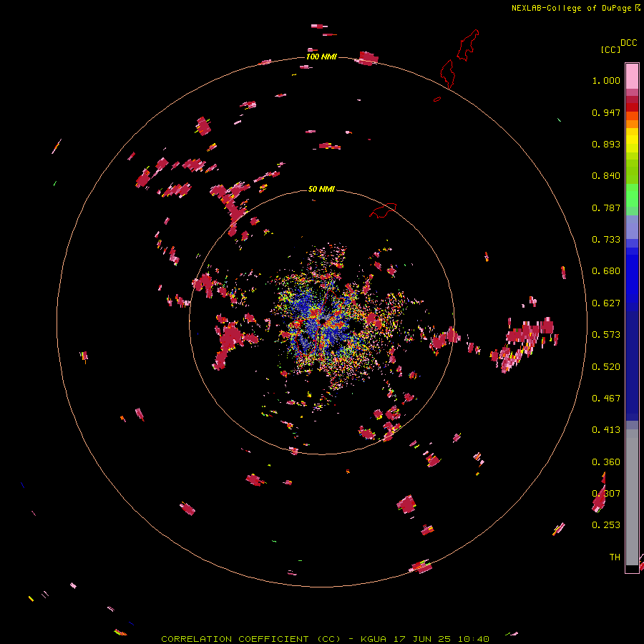This screenshot has width=644, height=644.
Task: Click the [CC] units label
Action: pos(610,49)
